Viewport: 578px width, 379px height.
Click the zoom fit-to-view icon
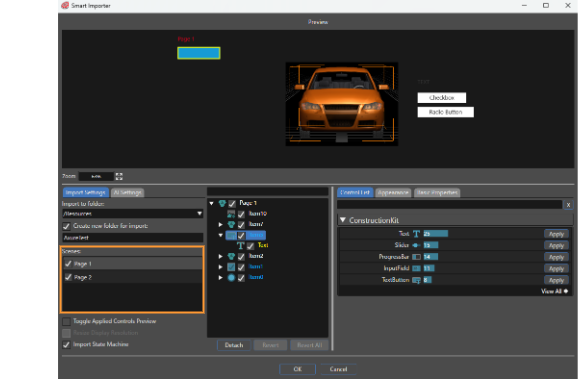click(x=119, y=177)
